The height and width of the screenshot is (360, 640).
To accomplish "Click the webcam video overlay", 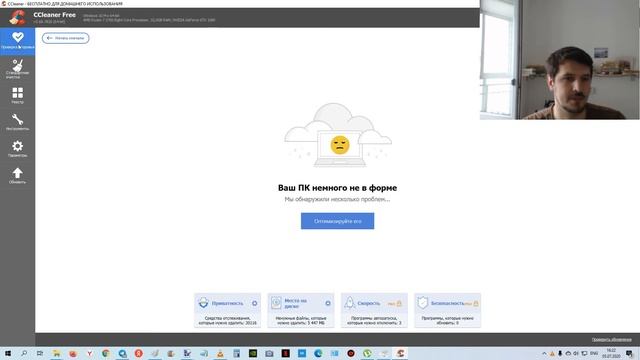I will pyautogui.click(x=560, y=60).
